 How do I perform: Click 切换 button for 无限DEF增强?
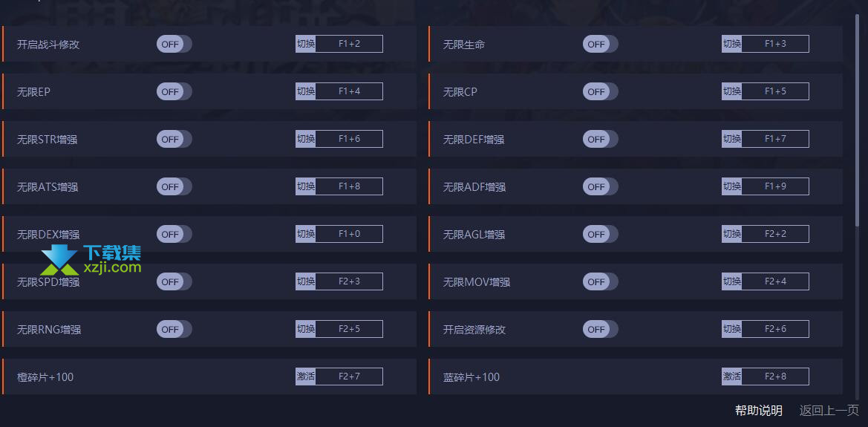tap(731, 139)
